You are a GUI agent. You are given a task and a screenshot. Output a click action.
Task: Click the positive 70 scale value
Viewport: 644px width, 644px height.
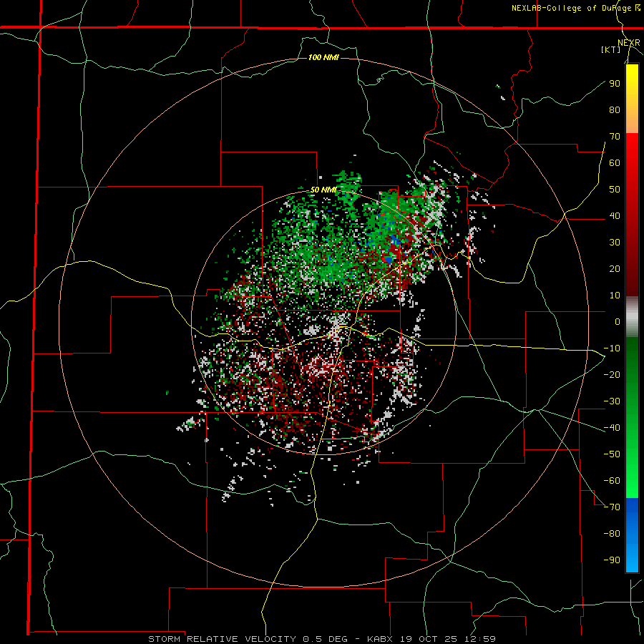point(615,137)
